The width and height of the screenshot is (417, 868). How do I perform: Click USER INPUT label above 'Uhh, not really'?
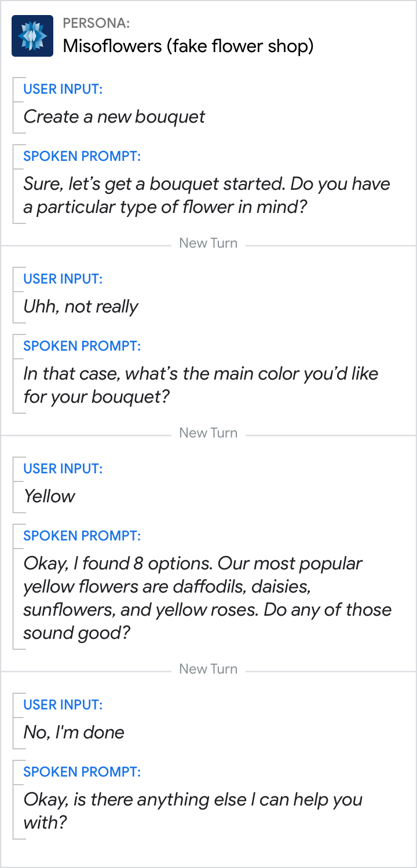pyautogui.click(x=63, y=279)
